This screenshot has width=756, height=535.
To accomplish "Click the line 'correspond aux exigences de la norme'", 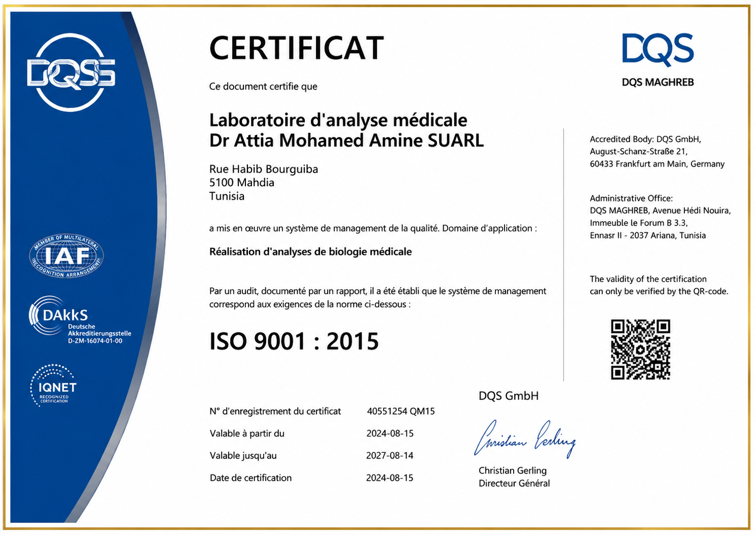I will (x=310, y=305).
